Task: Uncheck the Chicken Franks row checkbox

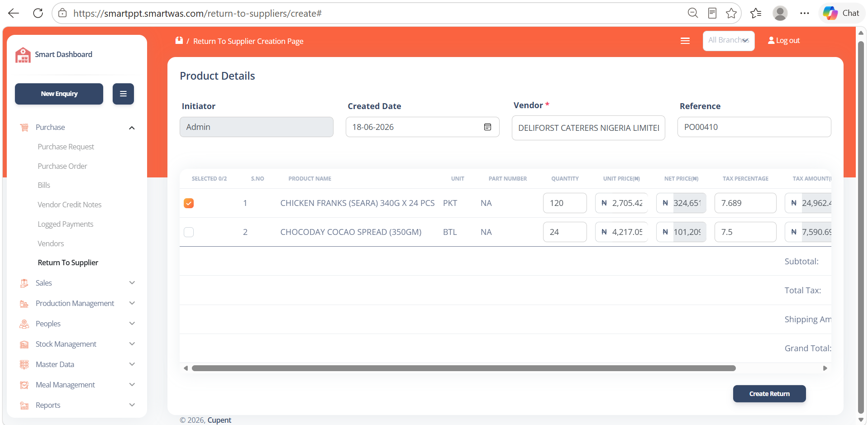Action: coord(189,203)
